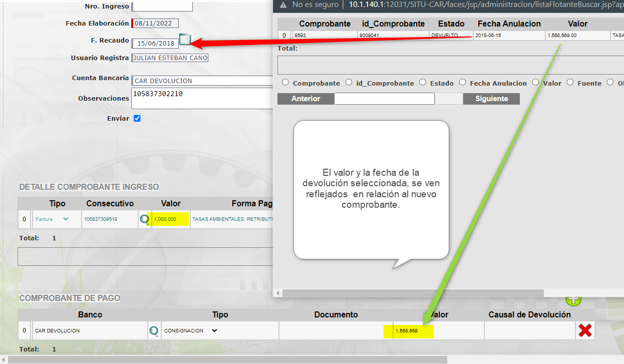
Task: Select the Estado radio button
Action: click(x=423, y=83)
